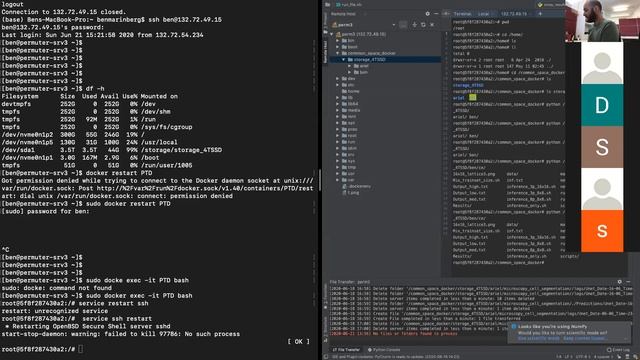Click the 'sudo docker exec -it PTD bash' command line
This screenshot has height=360, width=640.
pyautogui.click(x=139, y=296)
